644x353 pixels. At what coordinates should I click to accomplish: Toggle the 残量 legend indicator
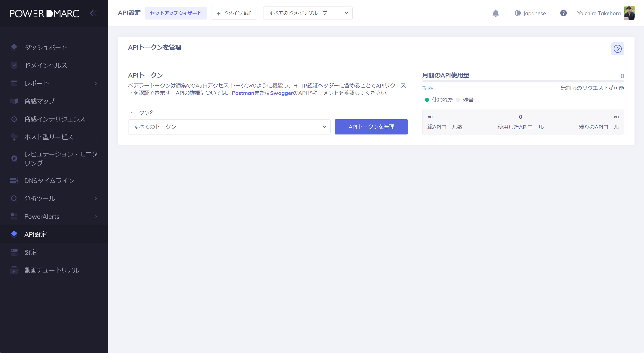(458, 100)
